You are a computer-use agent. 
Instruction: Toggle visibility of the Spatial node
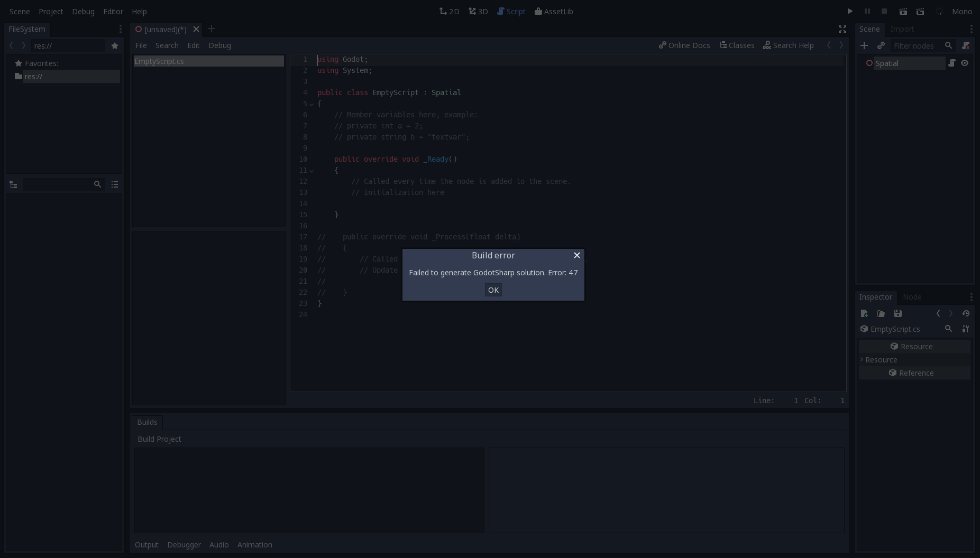pos(964,63)
